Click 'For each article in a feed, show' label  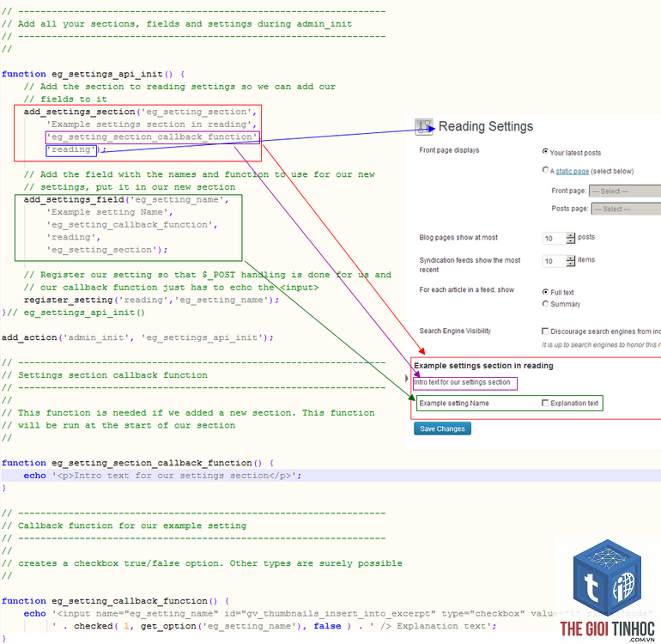467,289
